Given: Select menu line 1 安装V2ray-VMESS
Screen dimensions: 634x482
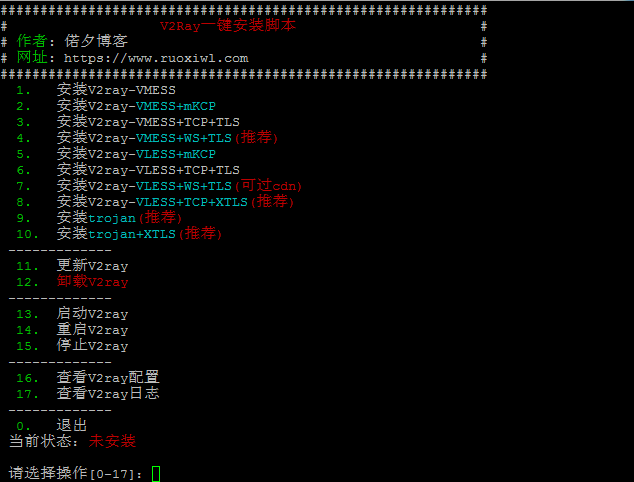Looking at the screenshot, I should click(x=116, y=90).
